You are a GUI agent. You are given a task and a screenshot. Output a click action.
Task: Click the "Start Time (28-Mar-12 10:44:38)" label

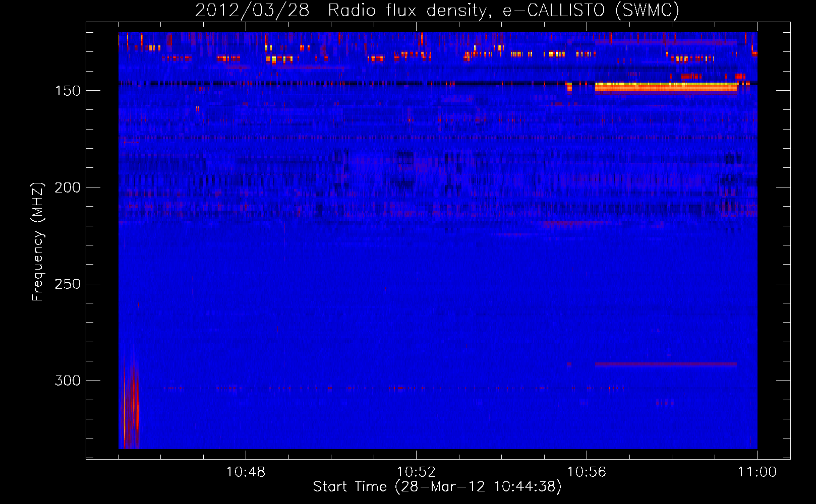click(437, 487)
